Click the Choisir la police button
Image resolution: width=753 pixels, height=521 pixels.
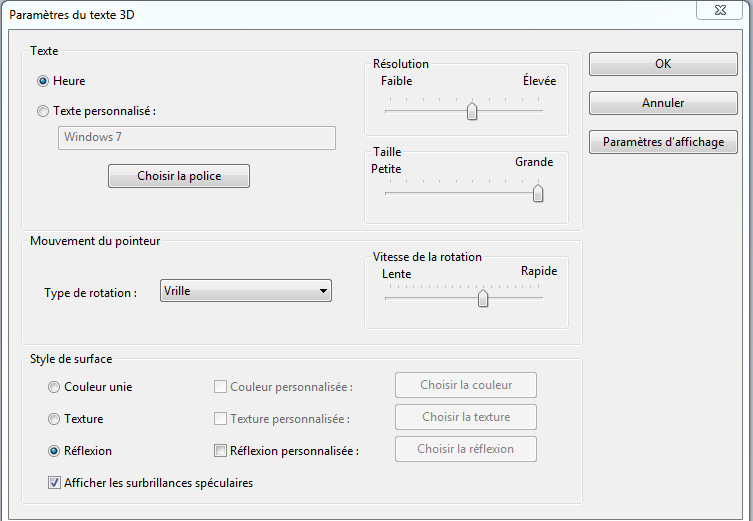pos(179,176)
